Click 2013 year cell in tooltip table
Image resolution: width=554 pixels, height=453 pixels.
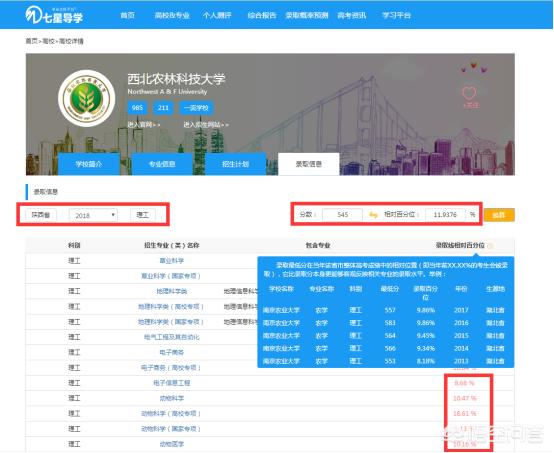click(x=461, y=361)
